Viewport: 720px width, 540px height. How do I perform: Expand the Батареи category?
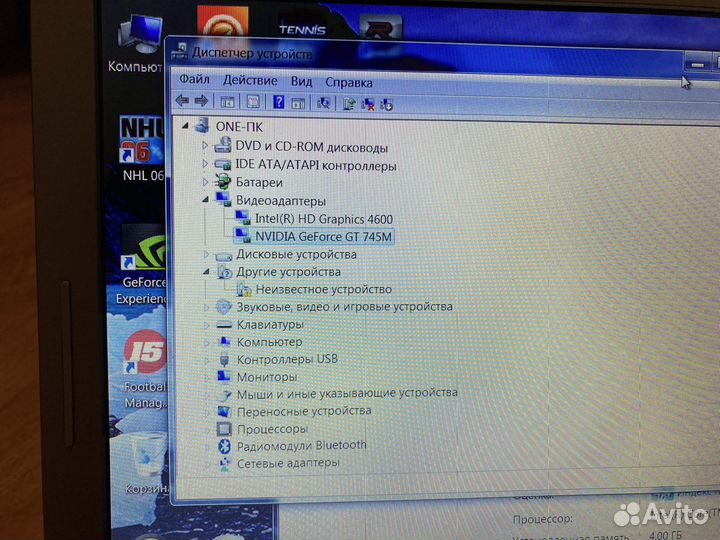click(205, 182)
